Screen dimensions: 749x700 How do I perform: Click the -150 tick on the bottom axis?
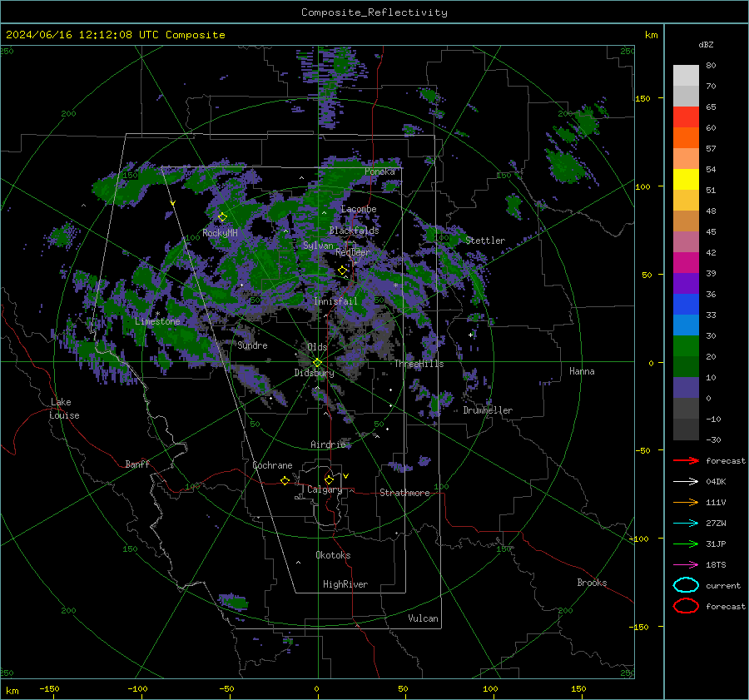click(49, 689)
